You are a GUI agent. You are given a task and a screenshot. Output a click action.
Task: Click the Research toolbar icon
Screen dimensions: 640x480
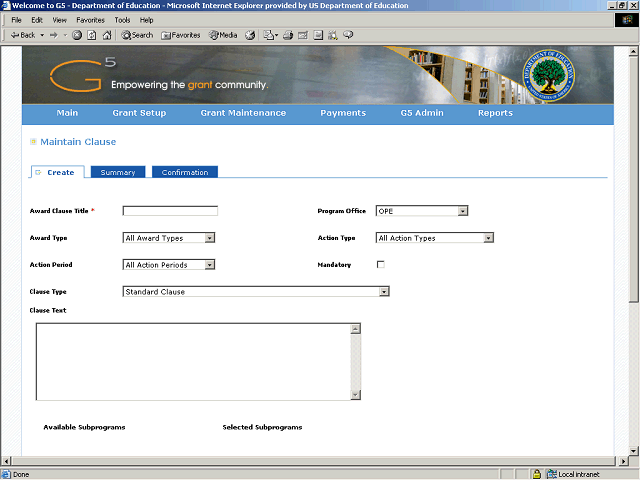333,35
